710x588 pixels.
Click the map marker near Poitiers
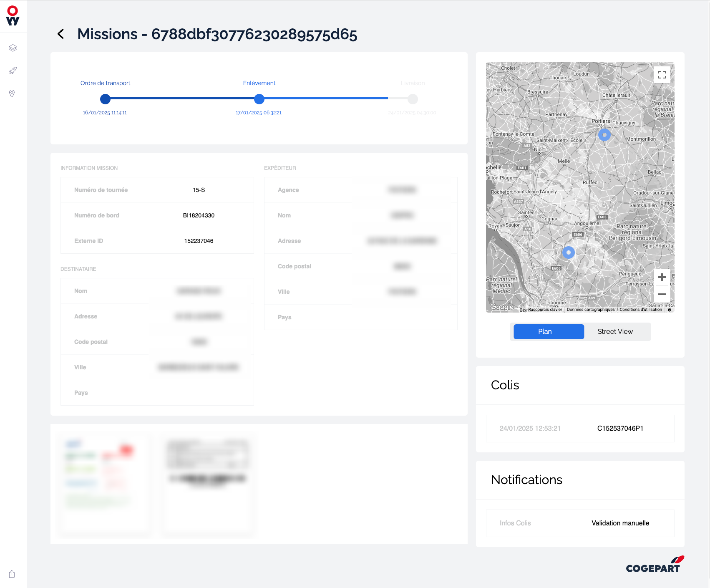604,135
